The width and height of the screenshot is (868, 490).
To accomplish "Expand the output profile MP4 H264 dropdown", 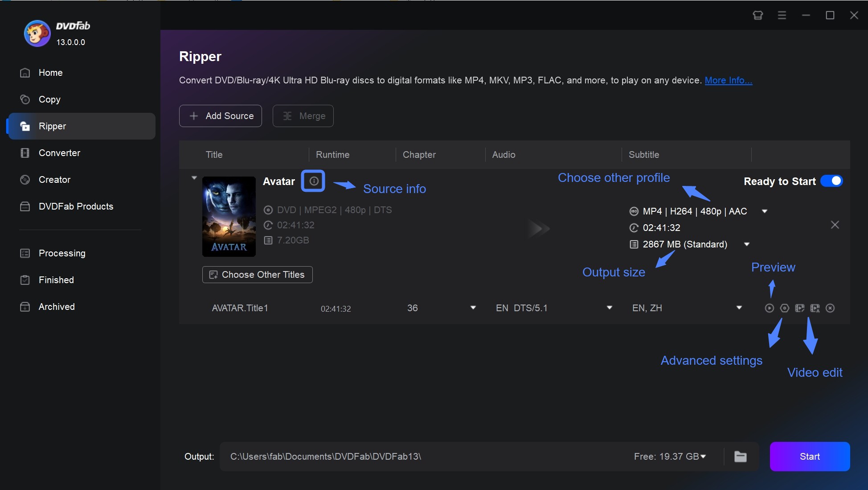I will pos(766,211).
